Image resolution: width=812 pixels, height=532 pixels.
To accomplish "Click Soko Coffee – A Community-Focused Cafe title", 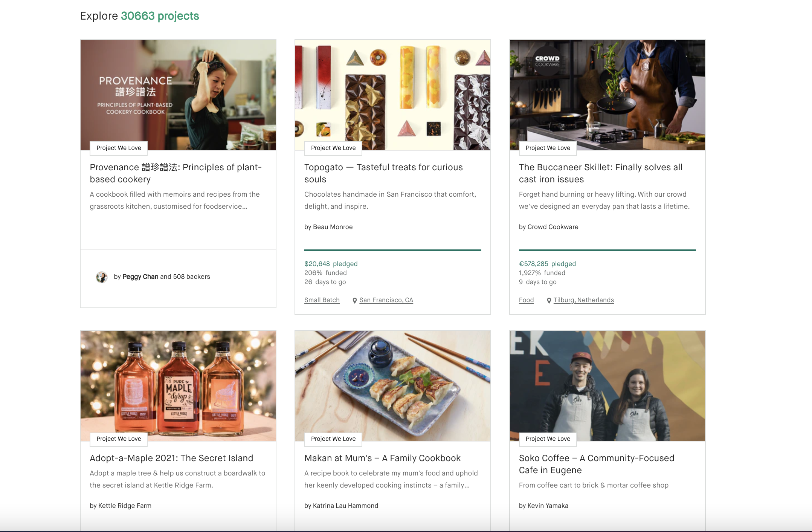I will point(597,464).
